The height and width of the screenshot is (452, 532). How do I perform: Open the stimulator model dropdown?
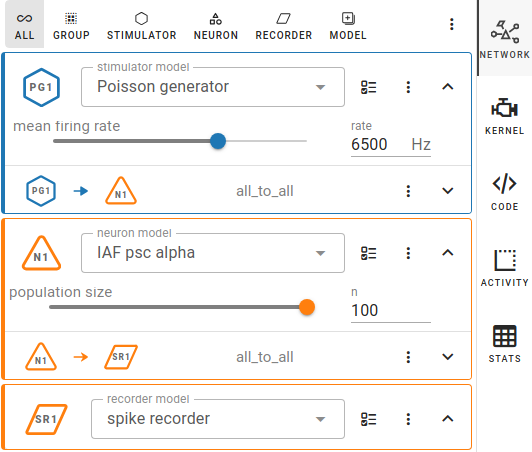pos(213,87)
